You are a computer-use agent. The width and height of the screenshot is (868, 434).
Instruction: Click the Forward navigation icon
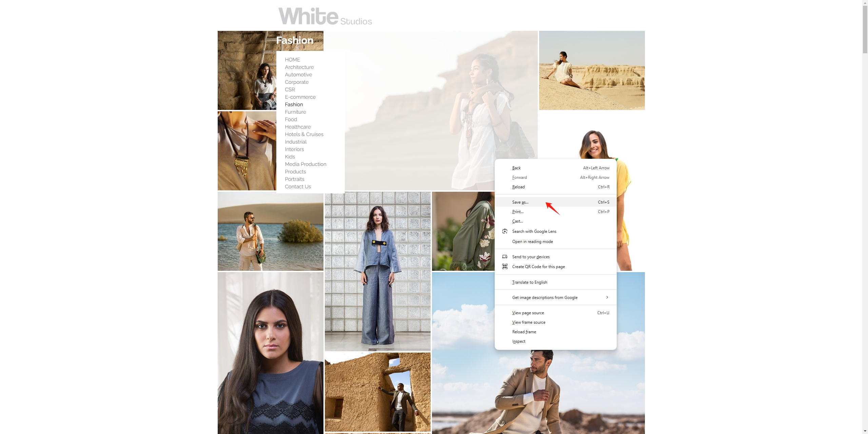(x=519, y=177)
